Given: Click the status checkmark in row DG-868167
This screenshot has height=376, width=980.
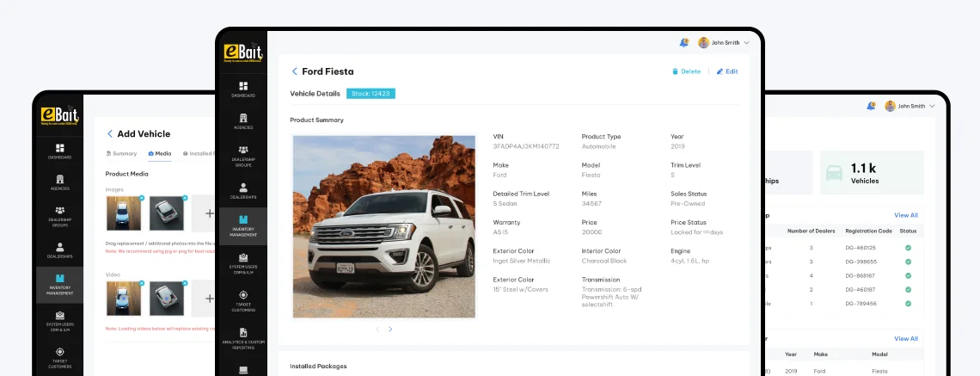Looking at the screenshot, I should (908, 275).
